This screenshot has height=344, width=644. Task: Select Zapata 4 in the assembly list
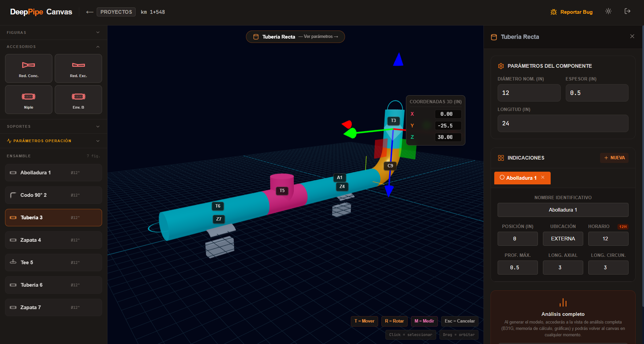pos(53,240)
